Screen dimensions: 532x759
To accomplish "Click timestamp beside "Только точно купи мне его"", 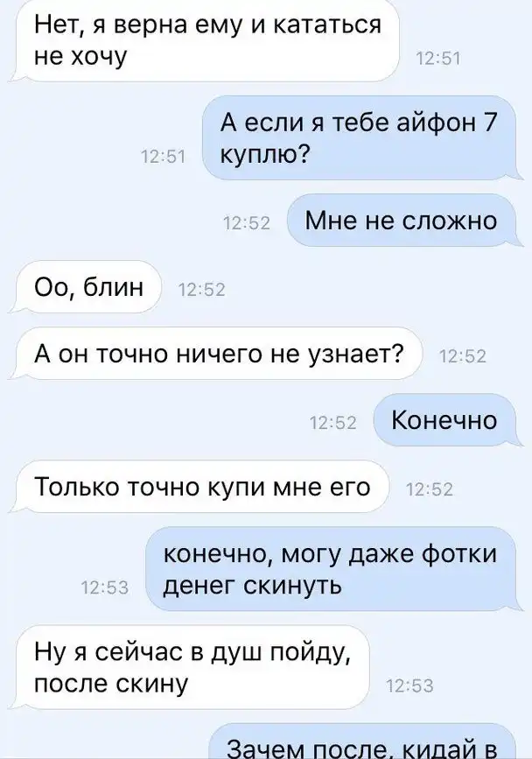I will click(430, 489).
